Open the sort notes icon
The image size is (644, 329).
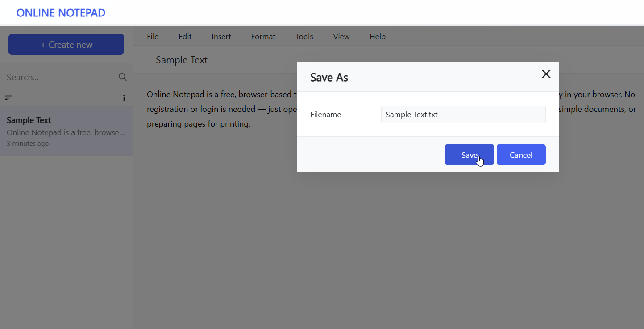pyautogui.click(x=8, y=98)
